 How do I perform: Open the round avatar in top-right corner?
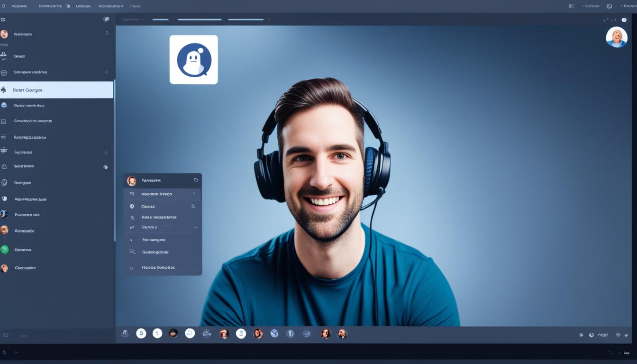(x=616, y=37)
